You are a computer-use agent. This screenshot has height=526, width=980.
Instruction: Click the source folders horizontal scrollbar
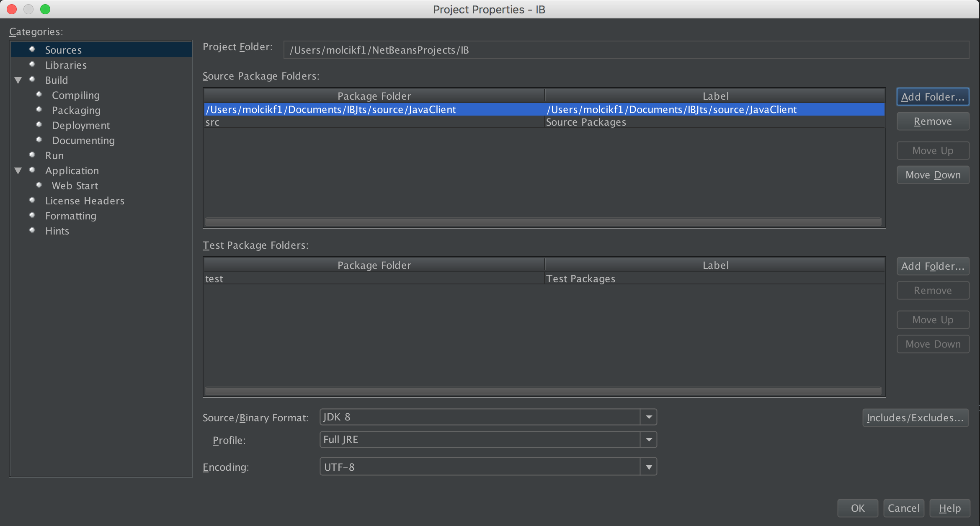(x=543, y=222)
